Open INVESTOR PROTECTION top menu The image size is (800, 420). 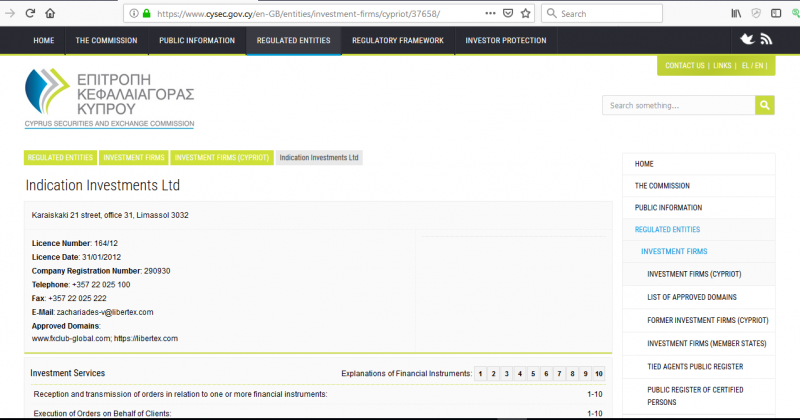pos(506,40)
